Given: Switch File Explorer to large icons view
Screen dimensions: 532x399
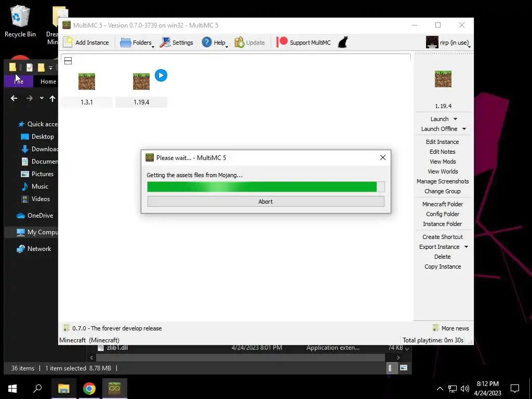Looking at the screenshot, I should pos(403,368).
